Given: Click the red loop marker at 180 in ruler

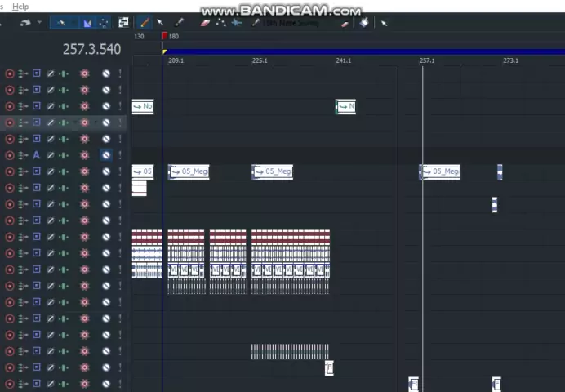Looking at the screenshot, I should [165, 36].
